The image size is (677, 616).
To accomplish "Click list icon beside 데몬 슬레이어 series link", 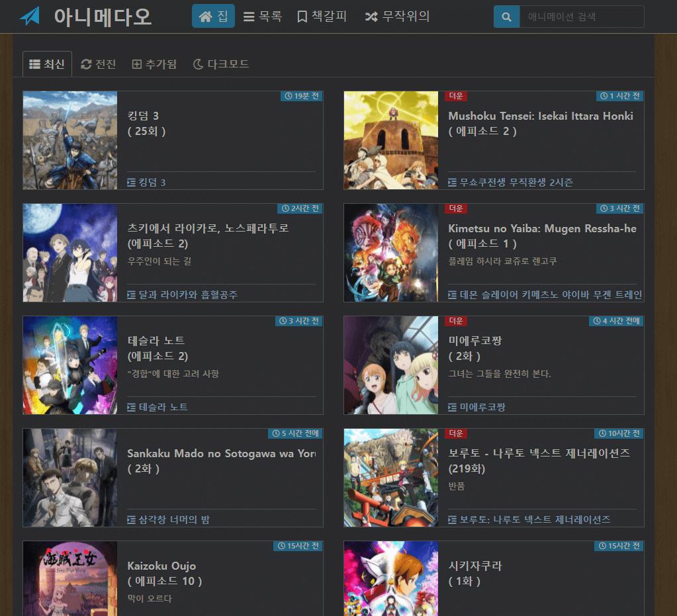I will tap(452, 295).
